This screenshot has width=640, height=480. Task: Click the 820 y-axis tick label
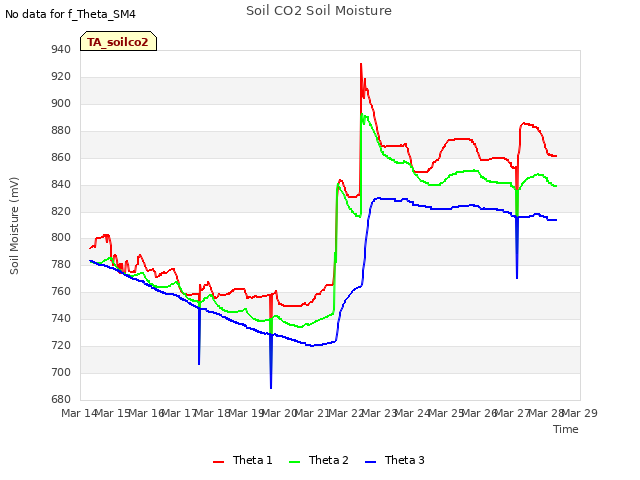61,211
